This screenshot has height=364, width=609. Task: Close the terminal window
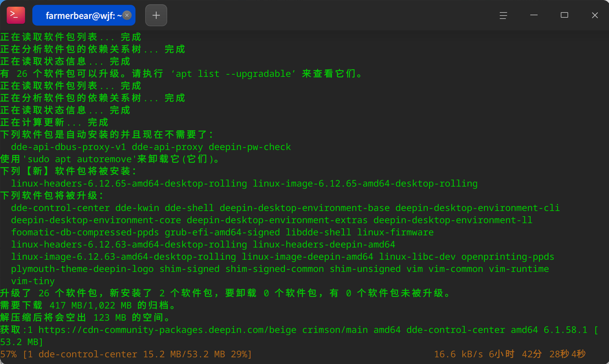(x=595, y=15)
